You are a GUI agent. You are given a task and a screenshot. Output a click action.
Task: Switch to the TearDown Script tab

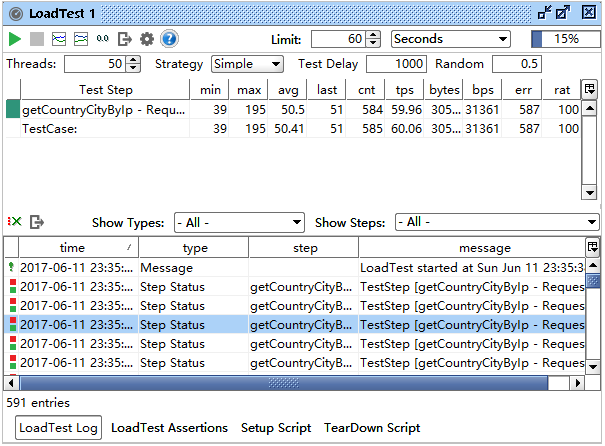coord(372,427)
